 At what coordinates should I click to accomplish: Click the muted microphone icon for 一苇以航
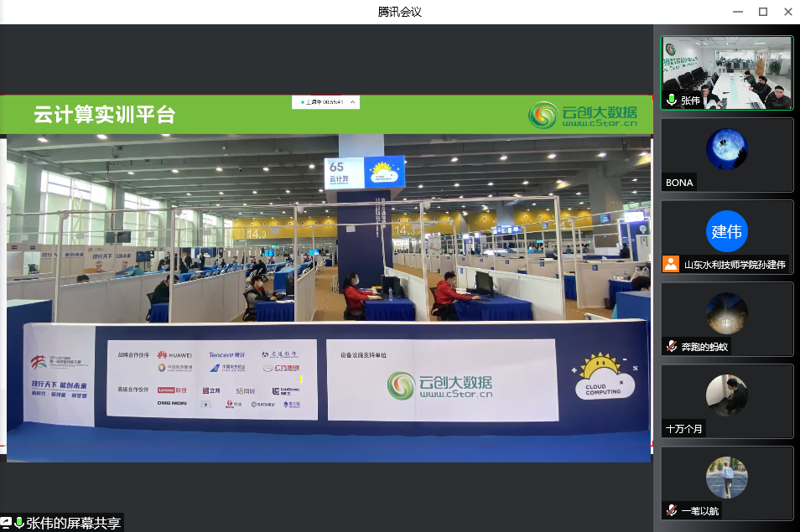(x=672, y=510)
